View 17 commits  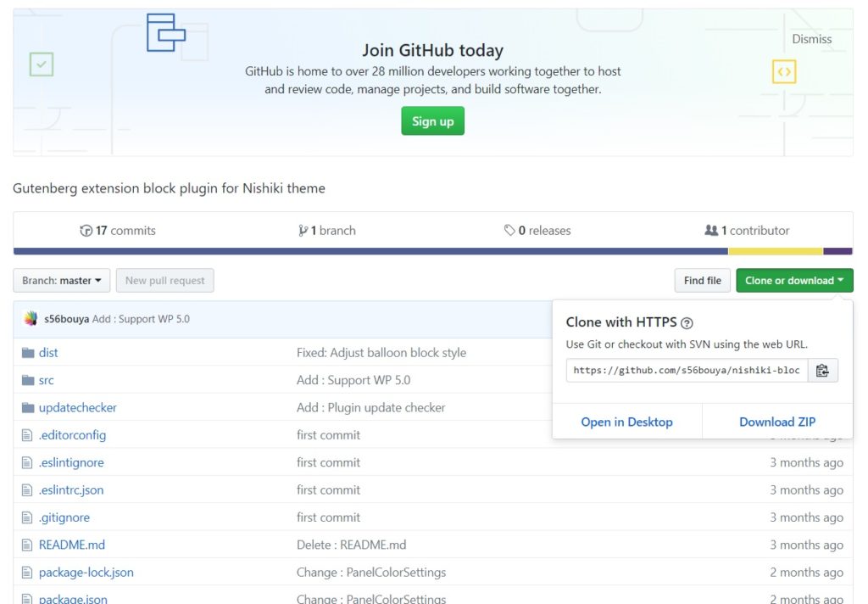[x=118, y=231]
